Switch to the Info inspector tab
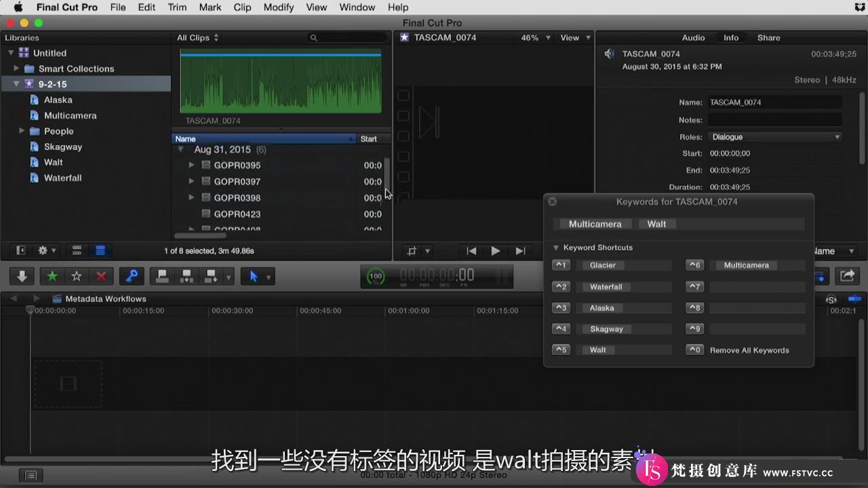Image resolution: width=868 pixels, height=488 pixels. pyautogui.click(x=731, y=38)
